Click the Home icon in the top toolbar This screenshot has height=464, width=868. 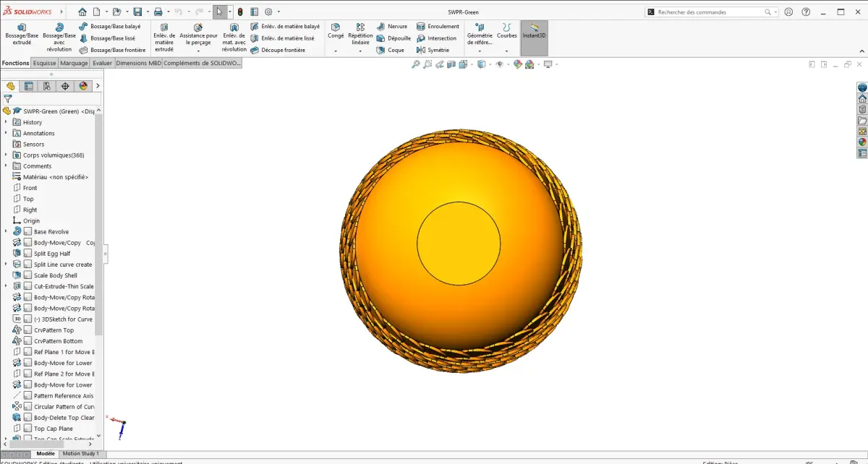click(82, 12)
